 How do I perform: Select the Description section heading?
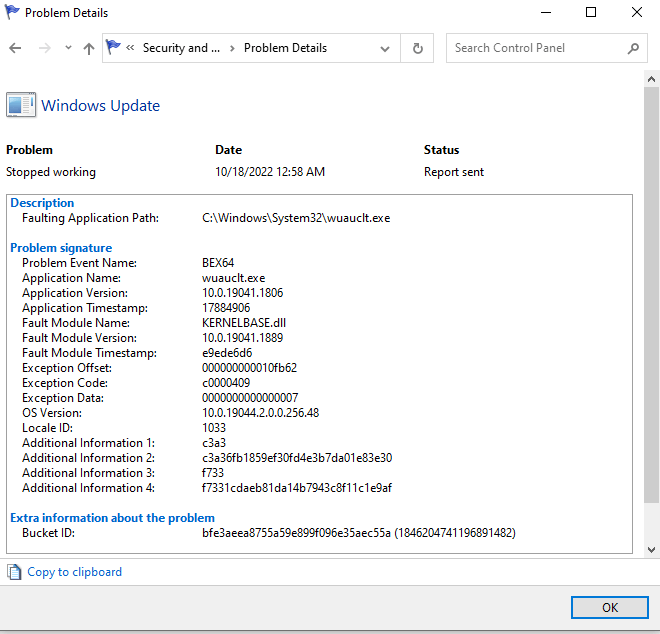click(x=42, y=203)
